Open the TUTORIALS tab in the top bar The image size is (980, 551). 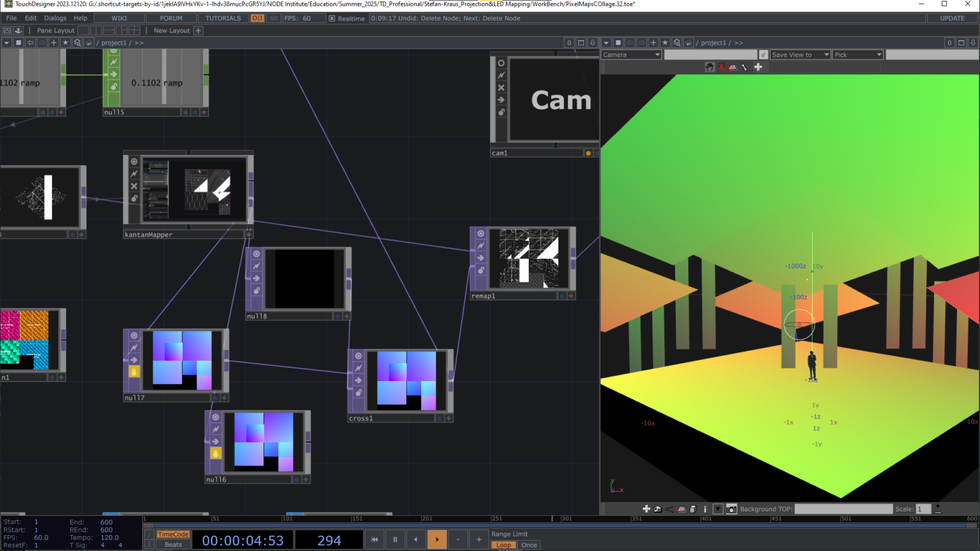(x=223, y=18)
